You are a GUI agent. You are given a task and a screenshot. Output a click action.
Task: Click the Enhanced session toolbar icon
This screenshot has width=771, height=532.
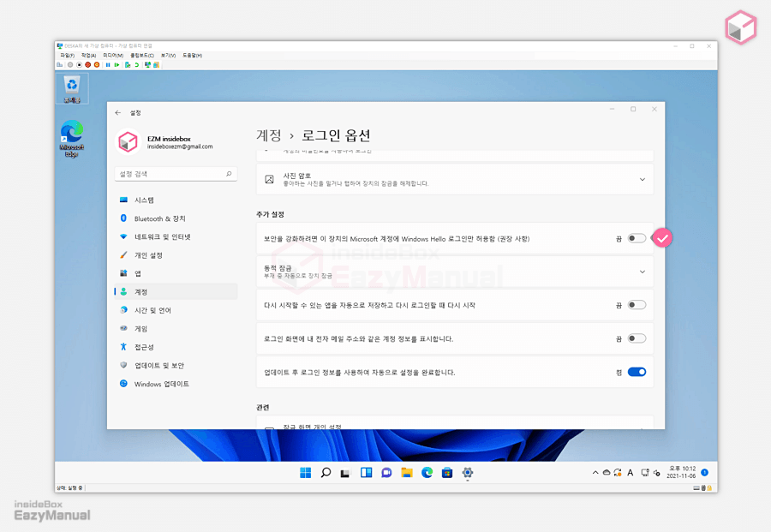pyautogui.click(x=147, y=64)
